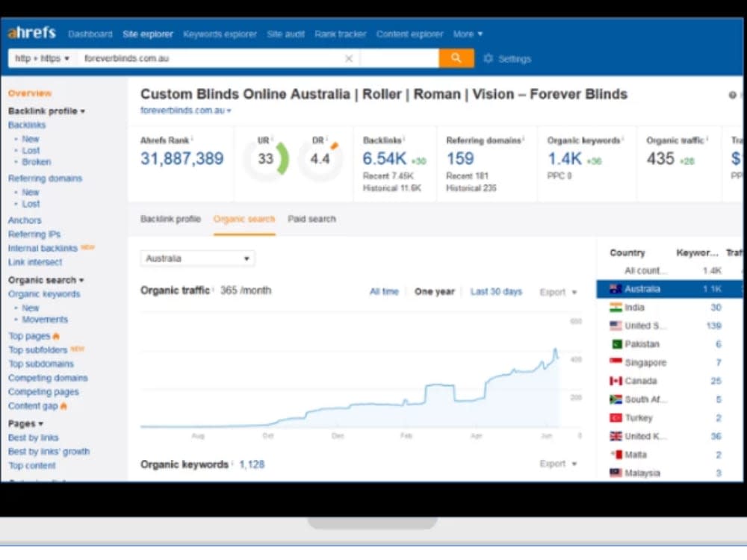747x560 pixels.
Task: Open the http + https protocol dropdown
Action: [41, 58]
